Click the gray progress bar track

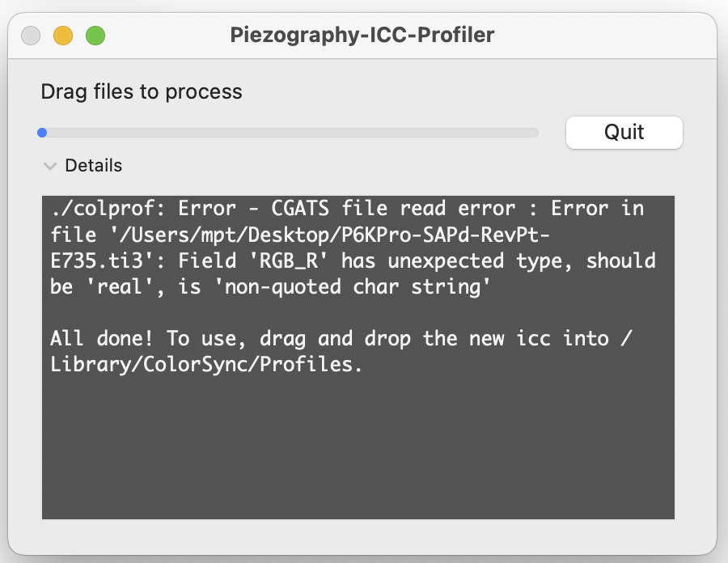(288, 133)
